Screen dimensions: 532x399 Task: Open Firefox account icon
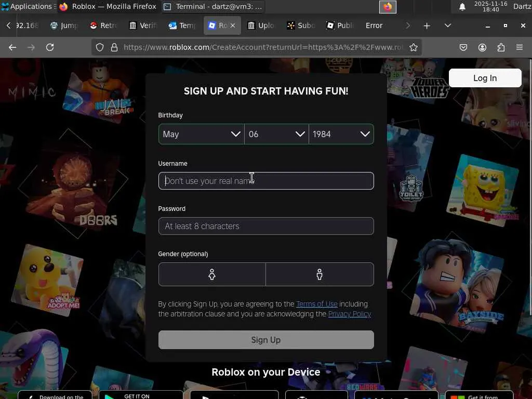point(482,47)
